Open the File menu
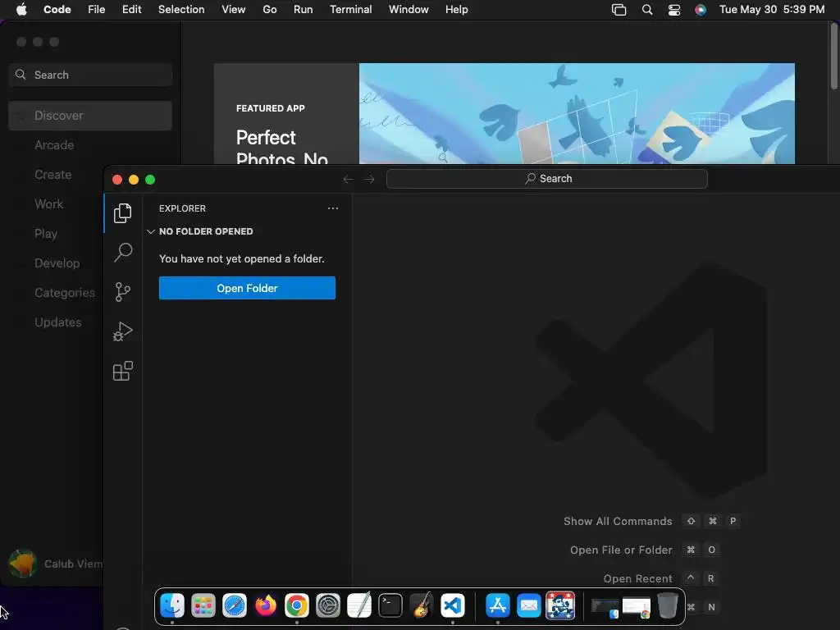Screen dimensions: 840x630 [x=97, y=10]
